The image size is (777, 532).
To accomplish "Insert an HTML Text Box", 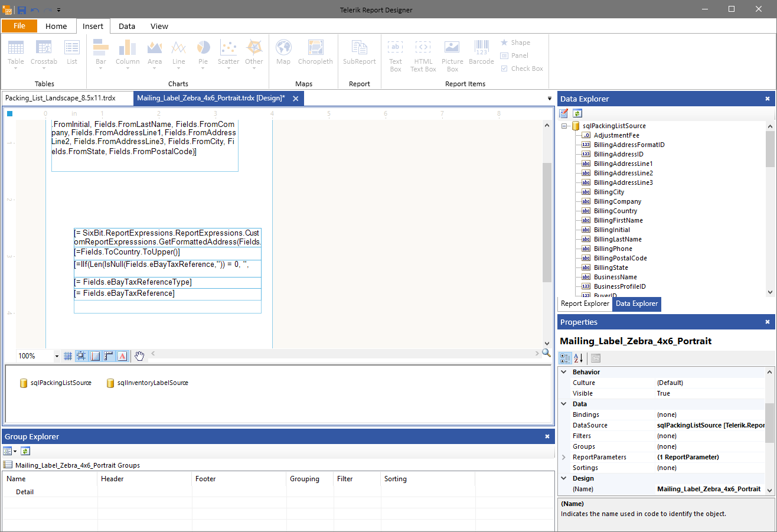I will click(423, 56).
